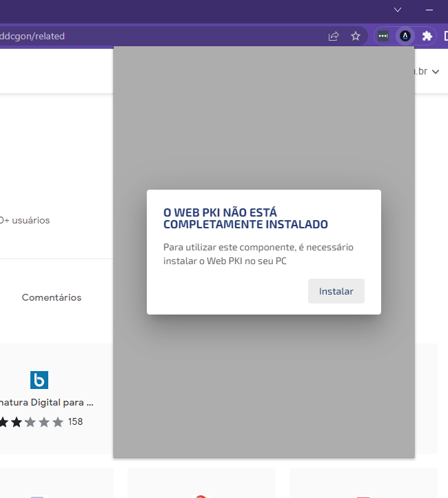This screenshot has height=498, width=448.
Task: Expand the account dropdown arrow beside .br
Action: point(436,72)
